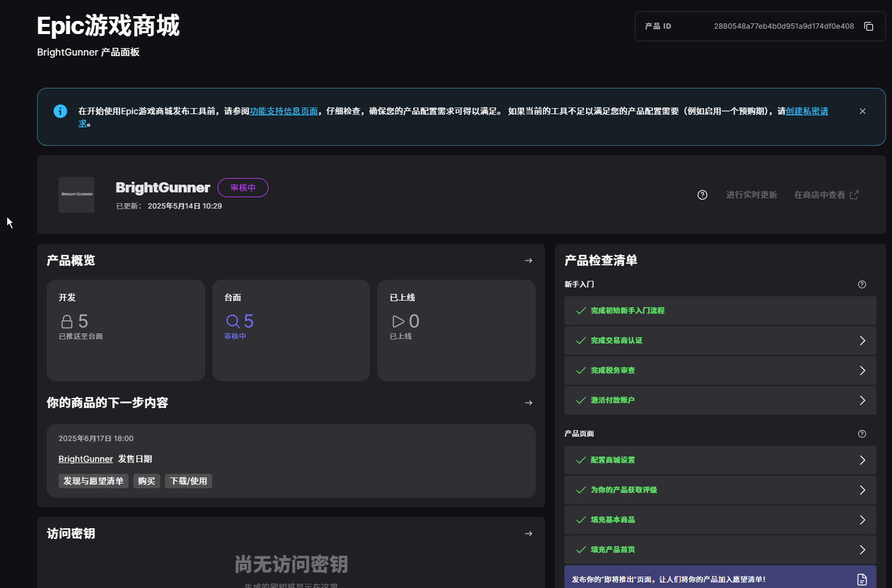Expand 完成税务审查 chevron

[x=863, y=370]
